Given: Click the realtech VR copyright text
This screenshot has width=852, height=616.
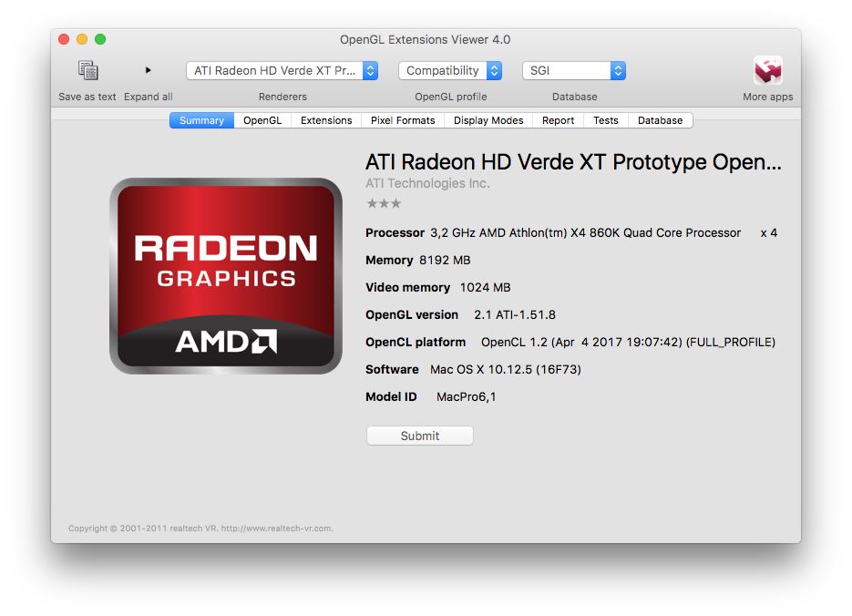Looking at the screenshot, I should tap(200, 528).
